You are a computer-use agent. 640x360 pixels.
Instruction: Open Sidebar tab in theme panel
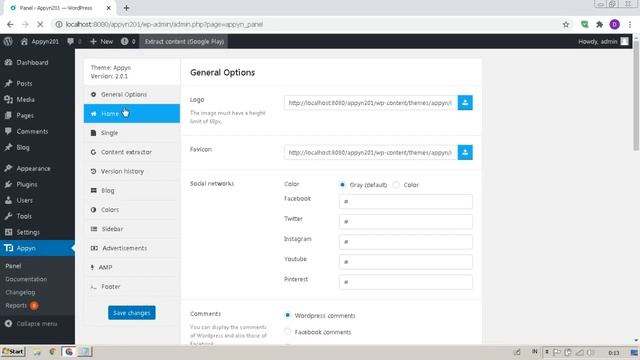click(132, 229)
